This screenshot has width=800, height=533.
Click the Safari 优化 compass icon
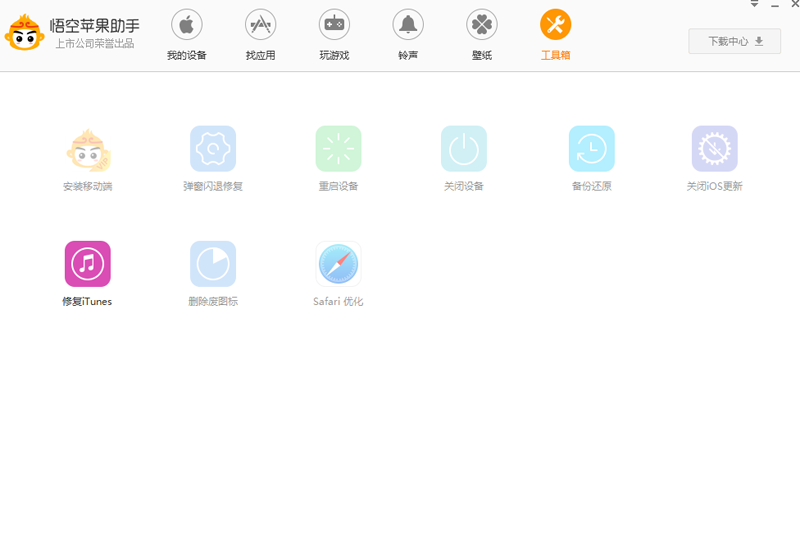[338, 264]
